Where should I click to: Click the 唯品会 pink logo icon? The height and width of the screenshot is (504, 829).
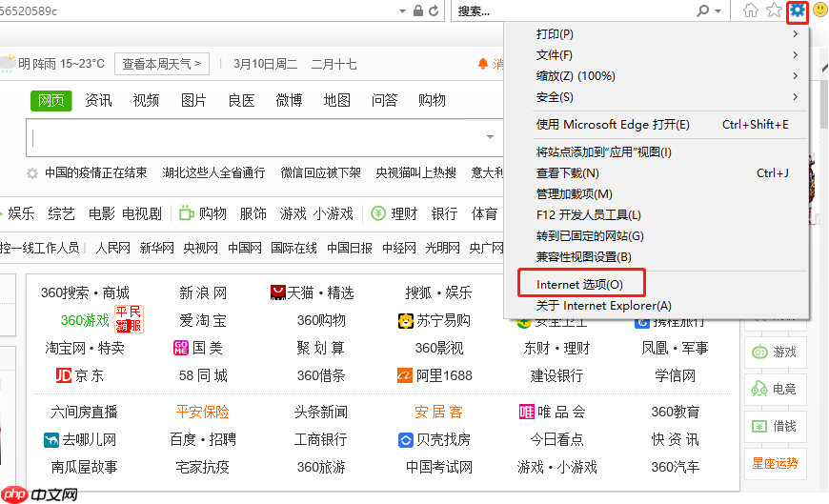click(x=527, y=412)
